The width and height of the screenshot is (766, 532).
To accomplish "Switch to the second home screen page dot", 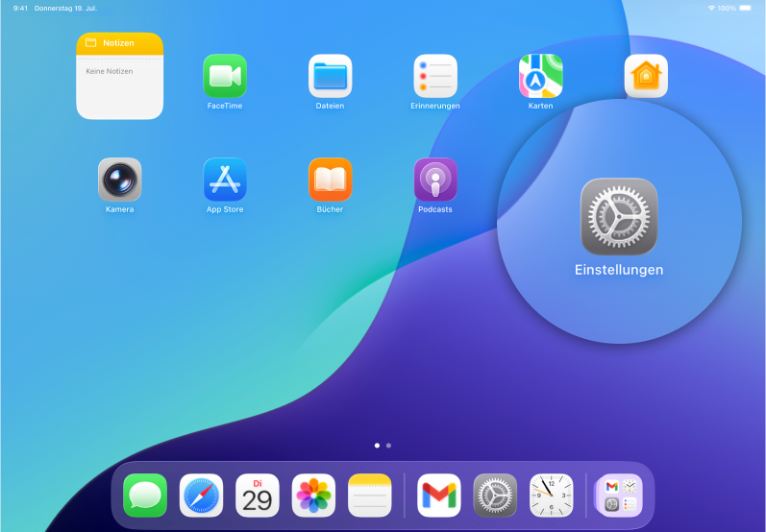I will pyautogui.click(x=388, y=446).
